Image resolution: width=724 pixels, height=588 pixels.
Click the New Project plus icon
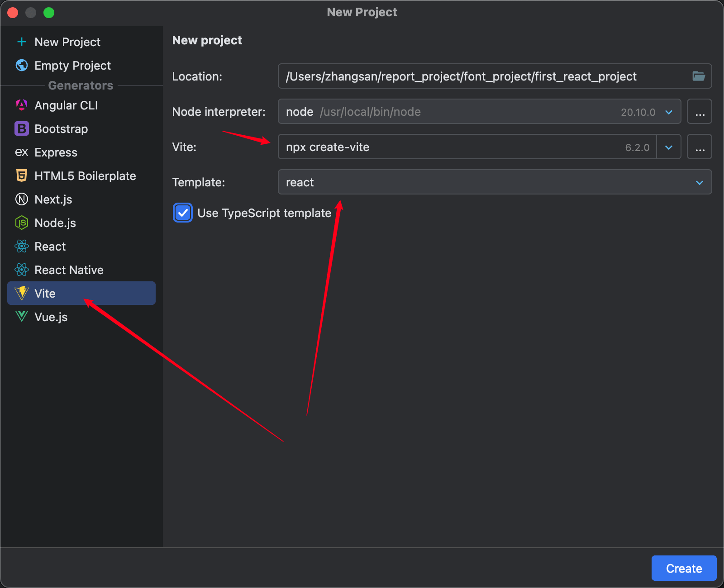pyautogui.click(x=21, y=42)
